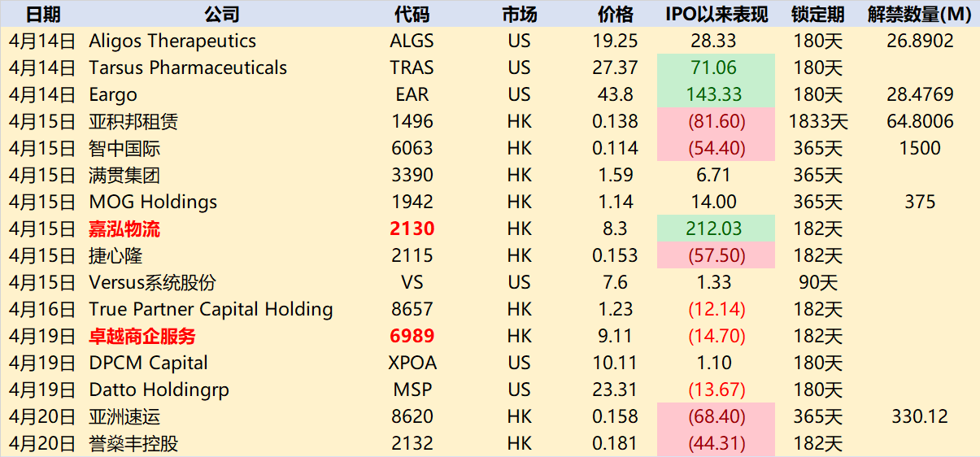Select the 1833天 lock-up period cell

[817, 122]
